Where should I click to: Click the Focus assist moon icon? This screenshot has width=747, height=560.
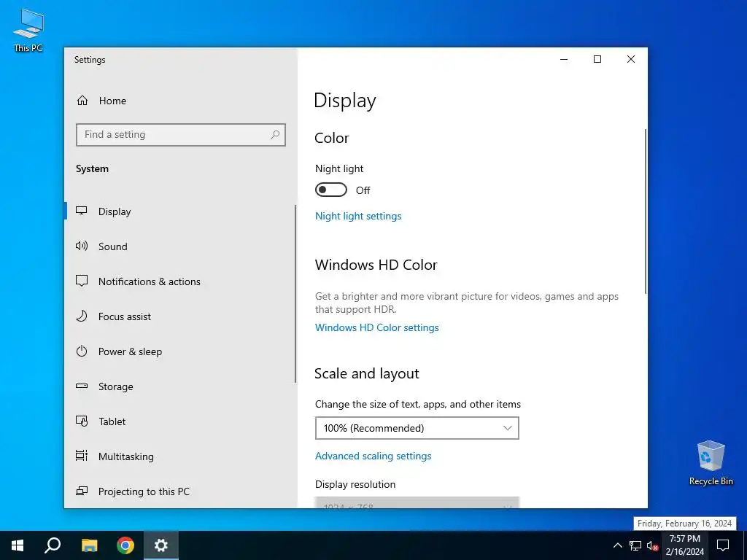[x=82, y=316]
